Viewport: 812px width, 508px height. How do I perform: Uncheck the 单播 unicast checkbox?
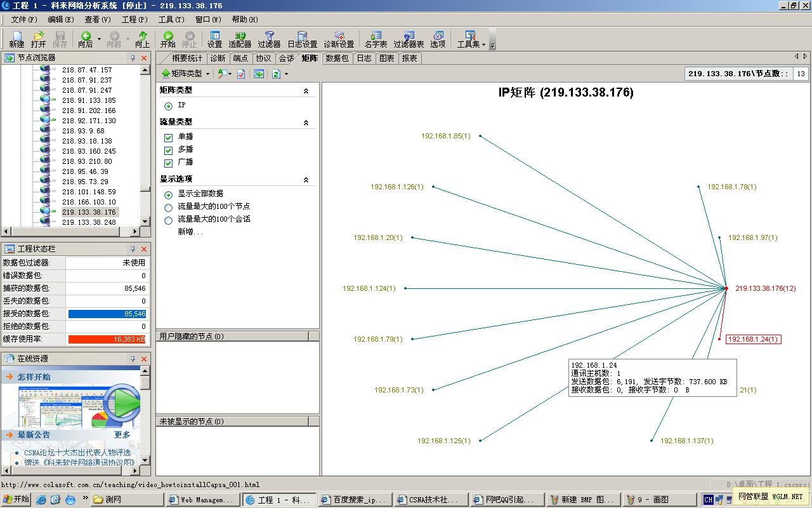(168, 137)
